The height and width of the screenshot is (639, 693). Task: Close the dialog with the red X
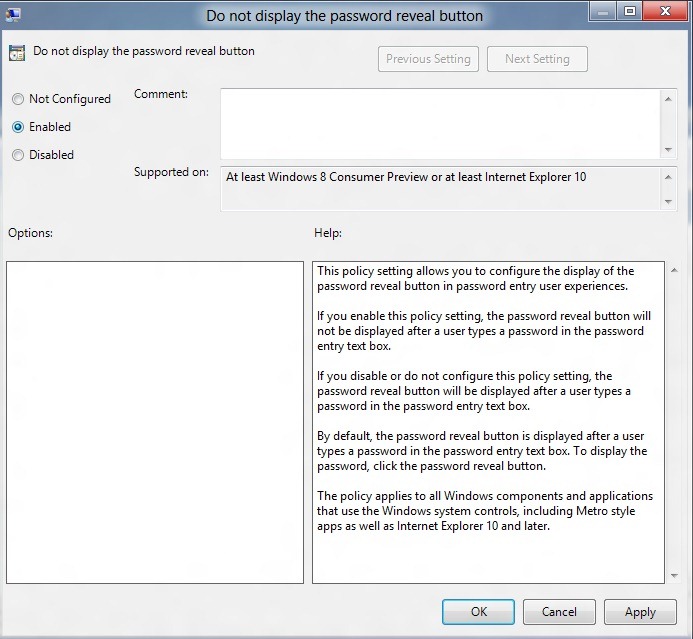[x=664, y=12]
